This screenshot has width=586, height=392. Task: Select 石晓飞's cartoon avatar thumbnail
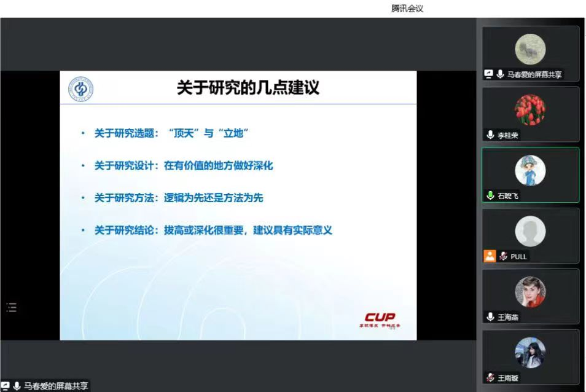pos(530,170)
